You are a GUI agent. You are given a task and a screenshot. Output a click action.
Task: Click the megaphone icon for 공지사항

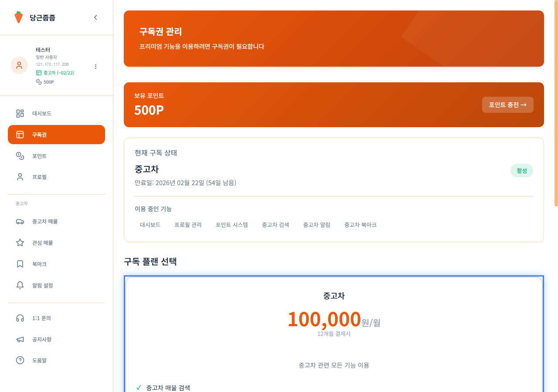[x=20, y=339]
